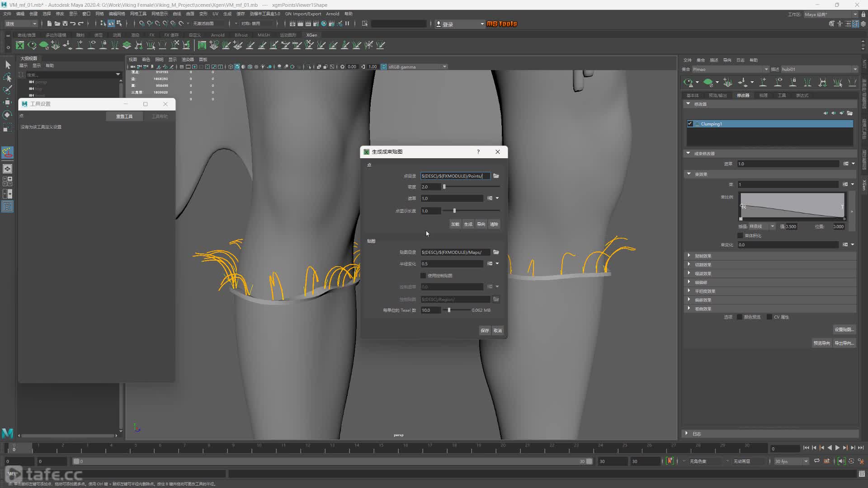Click the 保存 button in clump map dialog
The width and height of the screenshot is (868, 488).
(x=485, y=331)
